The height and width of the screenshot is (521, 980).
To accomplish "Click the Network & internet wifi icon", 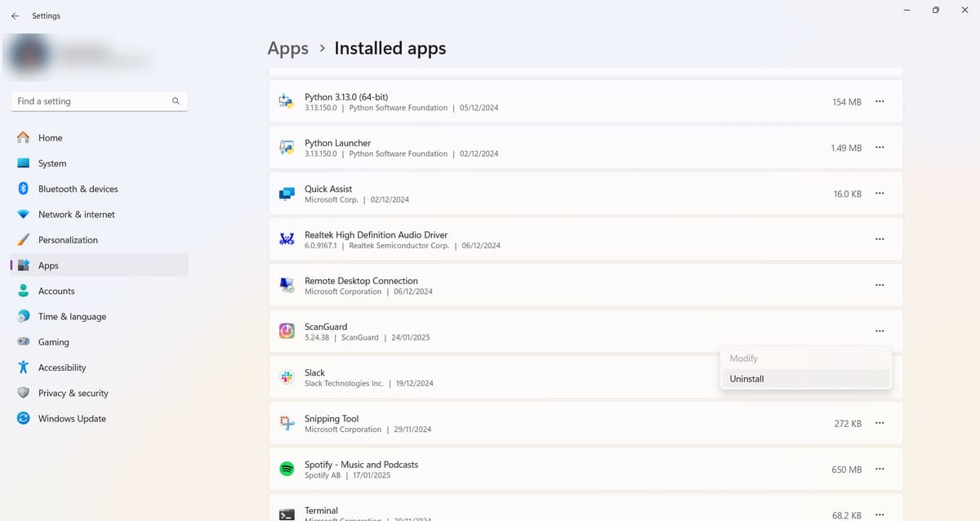I will [x=24, y=214].
